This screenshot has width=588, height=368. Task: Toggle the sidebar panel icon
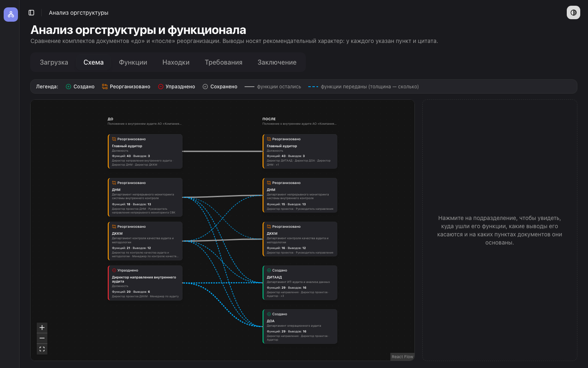tap(31, 13)
